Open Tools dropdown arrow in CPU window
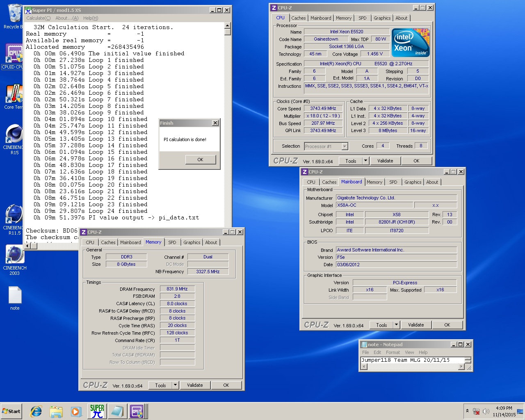The height and width of the screenshot is (420, 525). [365, 161]
